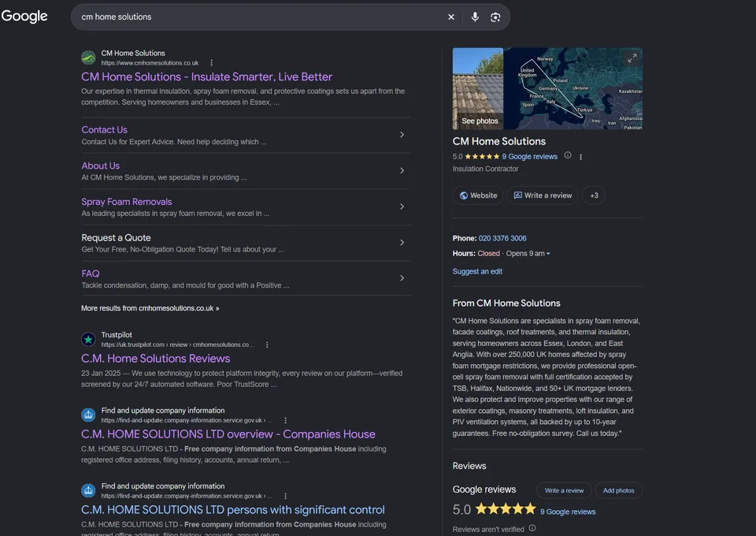Open search by image camera icon

(x=495, y=17)
